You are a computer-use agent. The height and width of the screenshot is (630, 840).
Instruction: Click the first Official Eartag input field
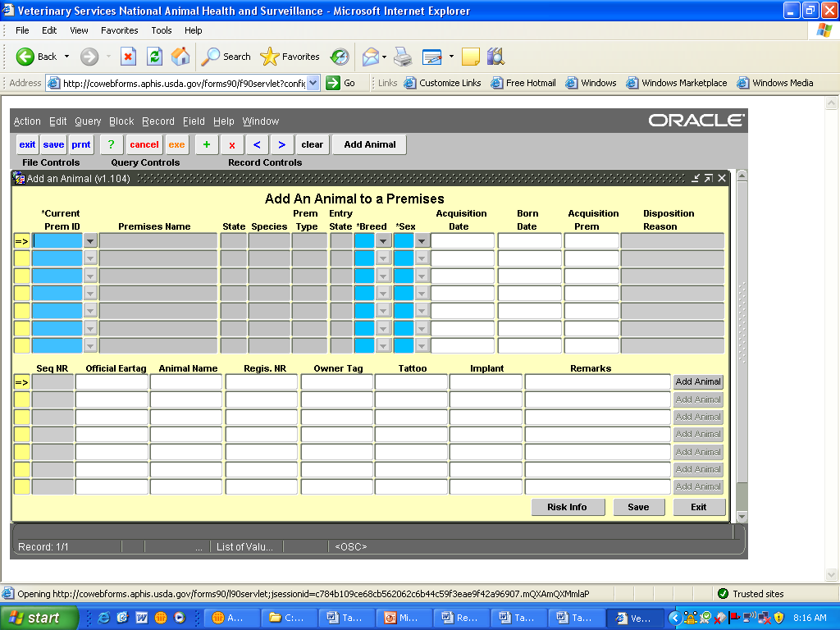112,382
